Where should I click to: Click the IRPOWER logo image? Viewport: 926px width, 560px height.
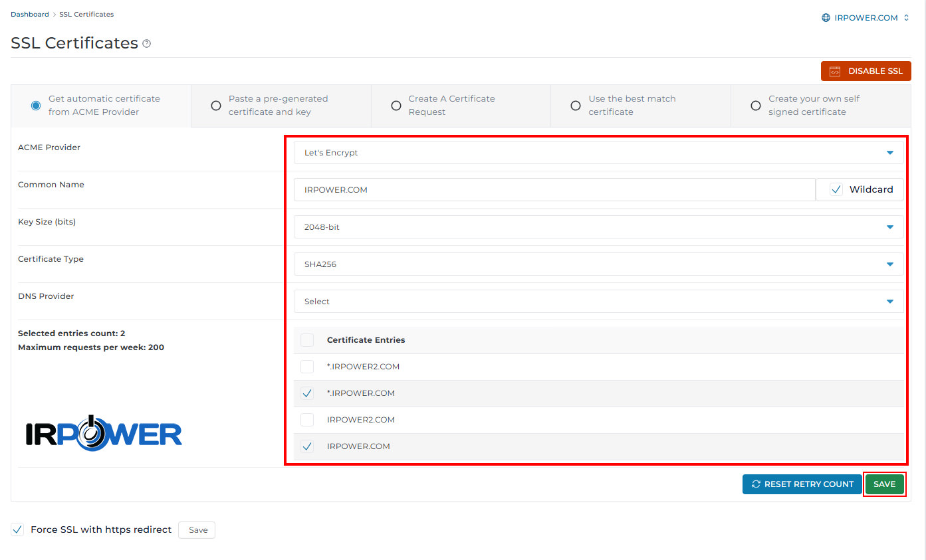point(104,432)
